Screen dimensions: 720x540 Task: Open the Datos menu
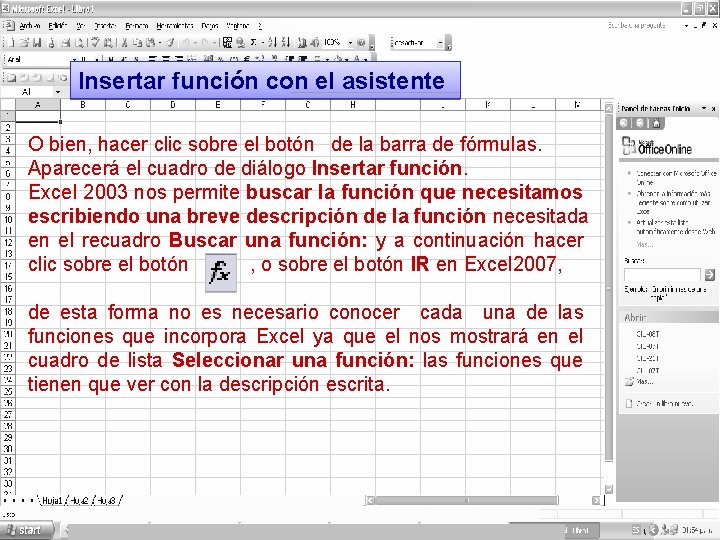pos(210,26)
